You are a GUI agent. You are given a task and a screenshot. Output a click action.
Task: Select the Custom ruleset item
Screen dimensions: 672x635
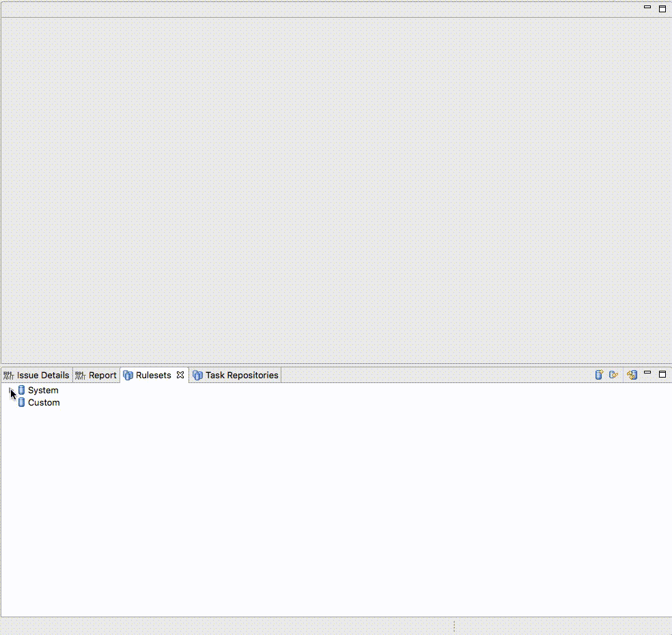[44, 403]
